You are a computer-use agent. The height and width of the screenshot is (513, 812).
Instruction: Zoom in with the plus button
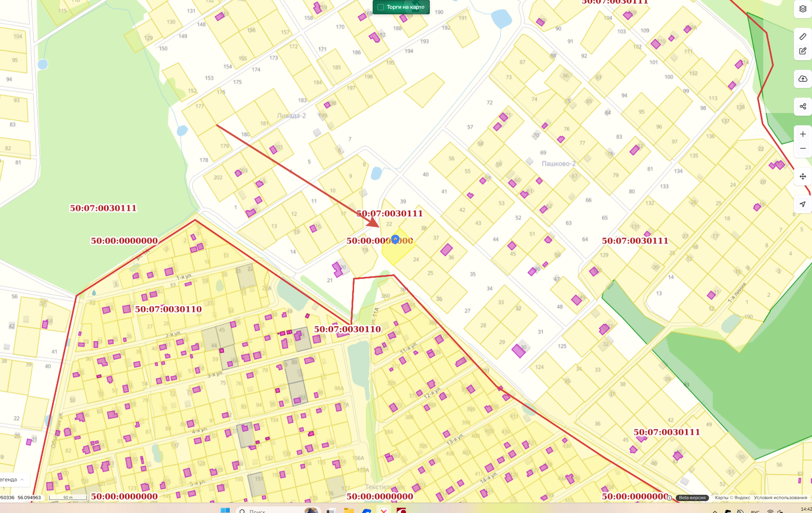pos(802,134)
